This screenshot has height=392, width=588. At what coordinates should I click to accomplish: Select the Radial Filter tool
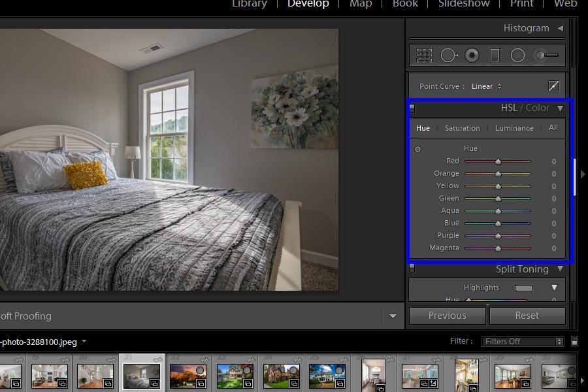coord(517,55)
